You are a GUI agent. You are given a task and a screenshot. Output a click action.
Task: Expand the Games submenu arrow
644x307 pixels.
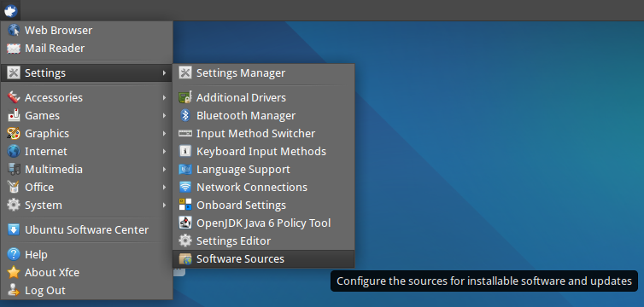[x=164, y=116]
